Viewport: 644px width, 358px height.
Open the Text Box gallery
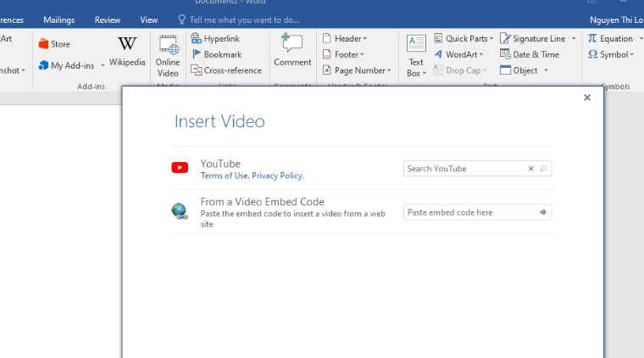click(416, 56)
